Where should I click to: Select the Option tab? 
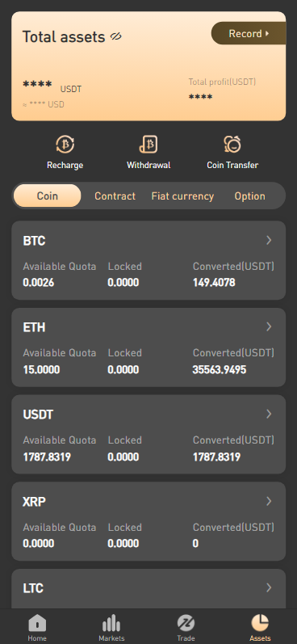250,196
